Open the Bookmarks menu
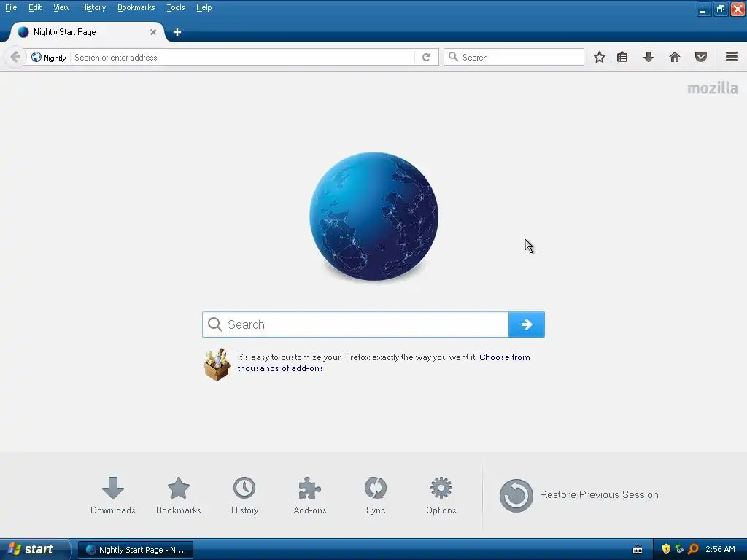The image size is (747, 560). [136, 7]
